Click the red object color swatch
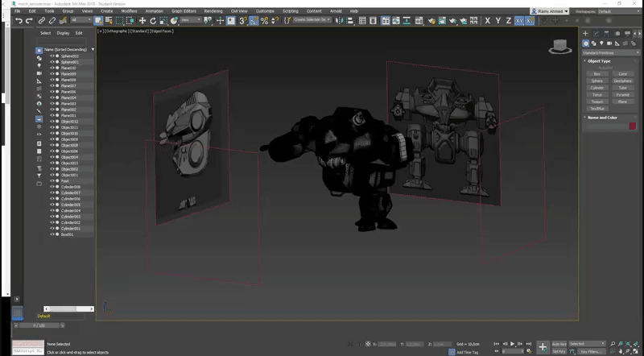The width and height of the screenshot is (644, 356). (632, 126)
